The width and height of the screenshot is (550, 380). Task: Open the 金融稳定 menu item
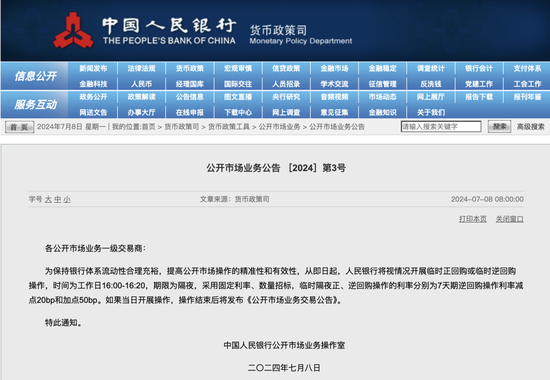click(x=383, y=68)
